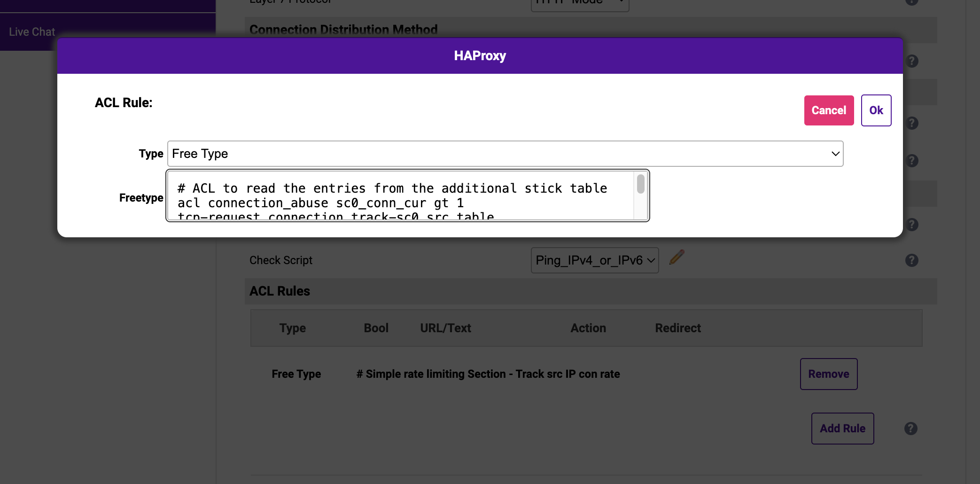Image resolution: width=980 pixels, height=484 pixels.
Task: Click the Type column header in ACL Rules
Action: click(293, 328)
